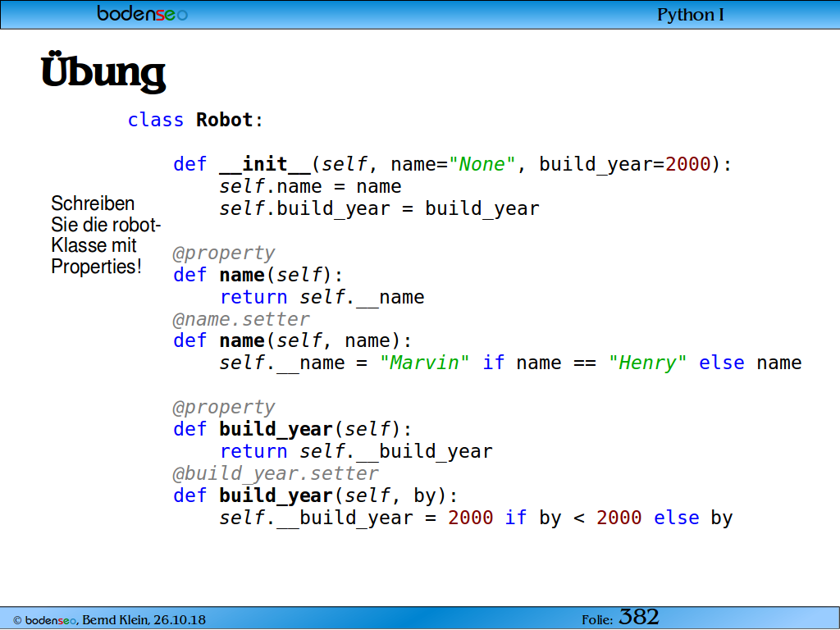
Task: Click the 'self.name = name' line
Action: pyautogui.click(x=310, y=186)
